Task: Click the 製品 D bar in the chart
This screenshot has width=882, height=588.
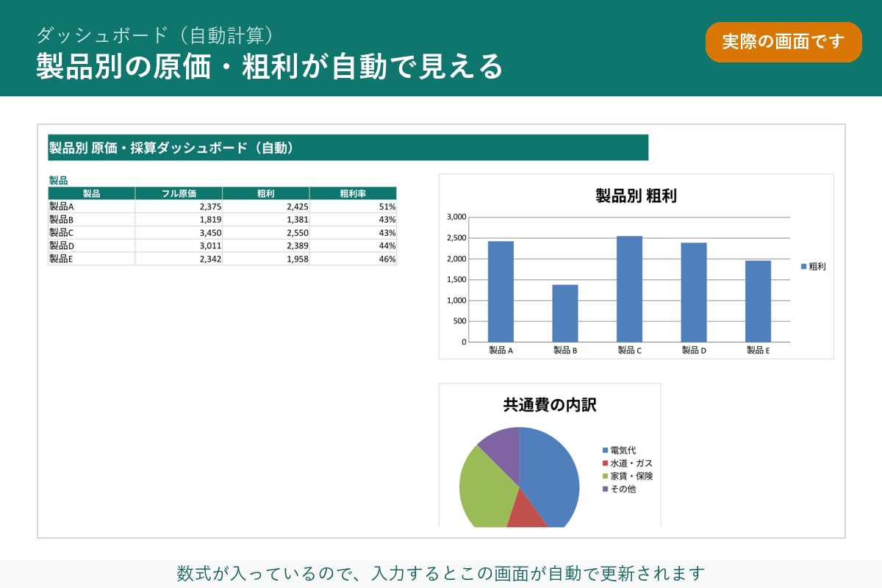Action: [x=694, y=292]
